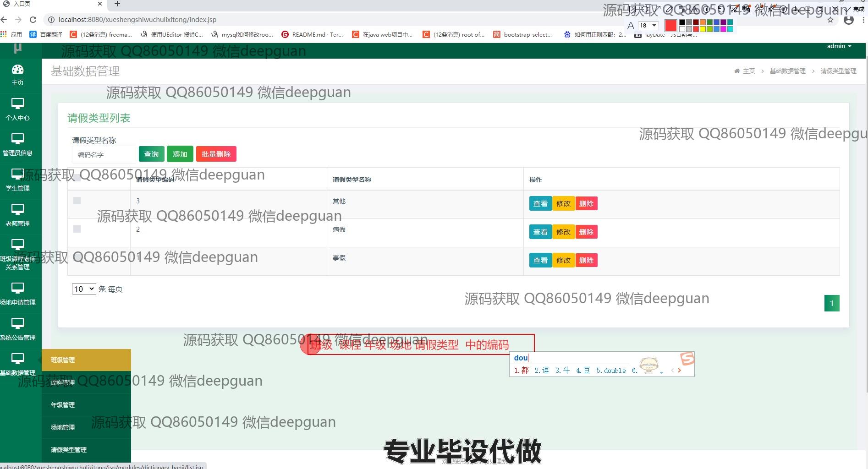Image resolution: width=868 pixels, height=469 pixels.
Task: Reload the page with browser refresh icon
Action: (x=33, y=20)
